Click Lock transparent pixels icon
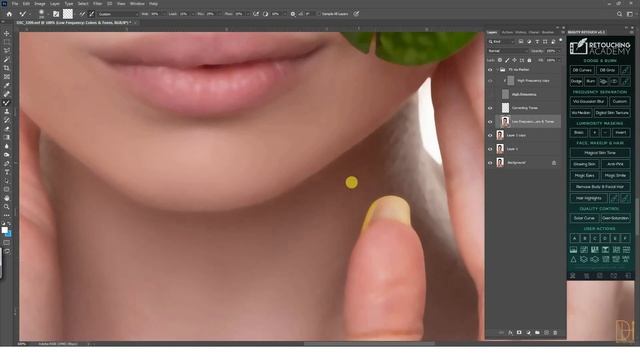Screen dimensions: 640x360 (x=500, y=60)
